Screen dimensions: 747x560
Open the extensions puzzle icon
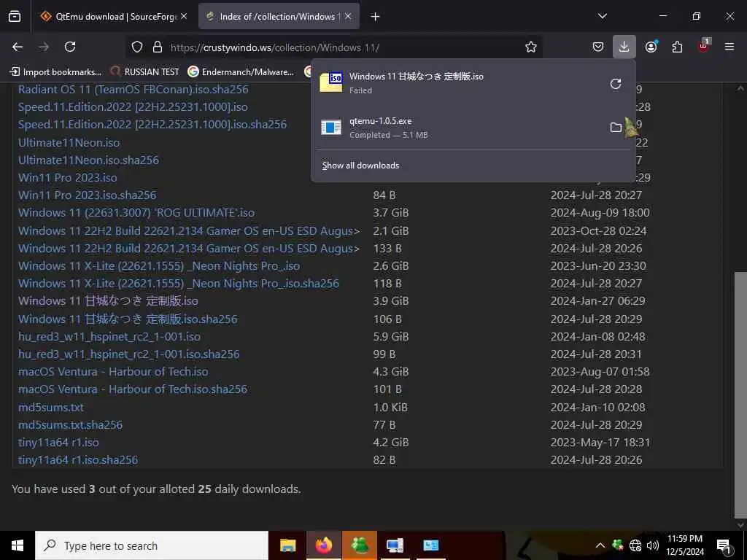[677, 47]
